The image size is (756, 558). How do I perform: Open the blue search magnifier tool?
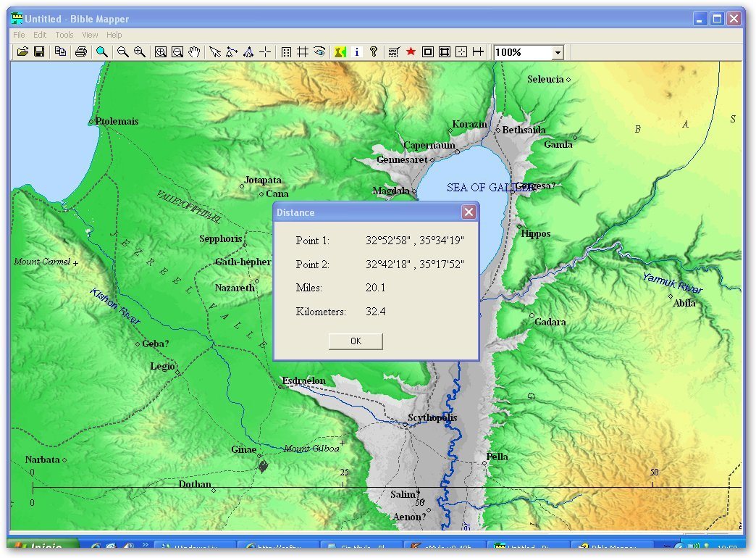coord(102,51)
